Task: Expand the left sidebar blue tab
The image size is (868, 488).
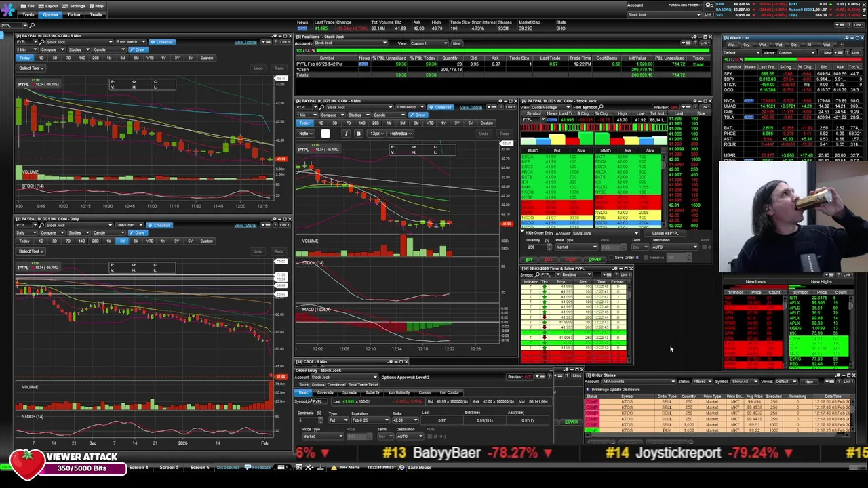Action: coord(1,35)
